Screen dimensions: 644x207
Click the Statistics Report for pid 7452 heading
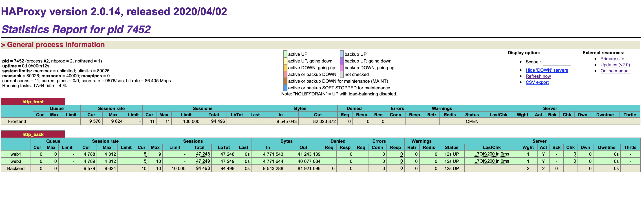click(76, 29)
